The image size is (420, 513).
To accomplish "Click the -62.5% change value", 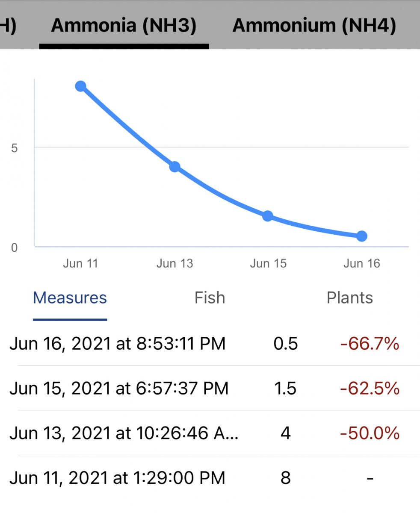I will tap(370, 388).
